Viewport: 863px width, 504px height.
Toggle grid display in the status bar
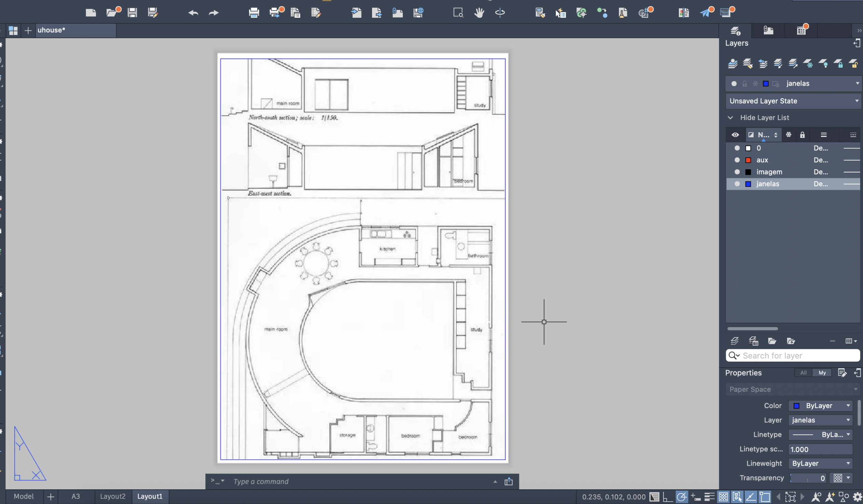[654, 496]
